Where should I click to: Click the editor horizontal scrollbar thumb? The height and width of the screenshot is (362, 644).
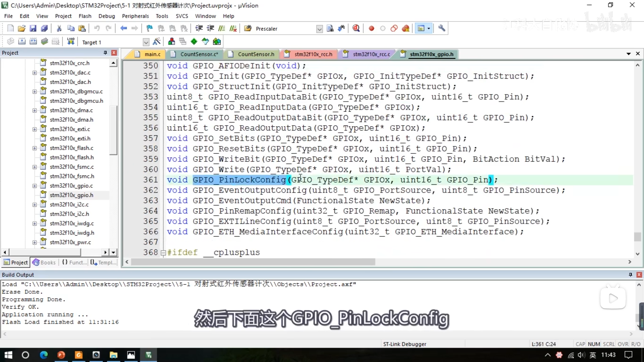click(253, 262)
